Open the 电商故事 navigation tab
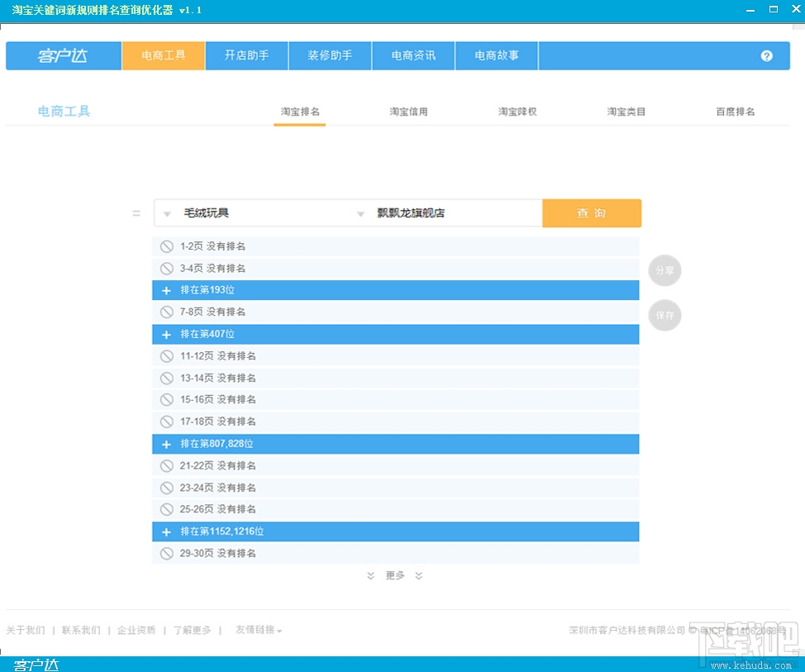The width and height of the screenshot is (805, 672). click(x=497, y=55)
